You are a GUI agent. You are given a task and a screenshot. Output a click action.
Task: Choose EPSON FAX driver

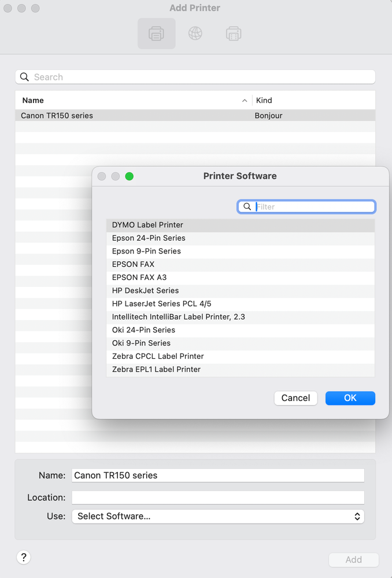(x=240, y=264)
